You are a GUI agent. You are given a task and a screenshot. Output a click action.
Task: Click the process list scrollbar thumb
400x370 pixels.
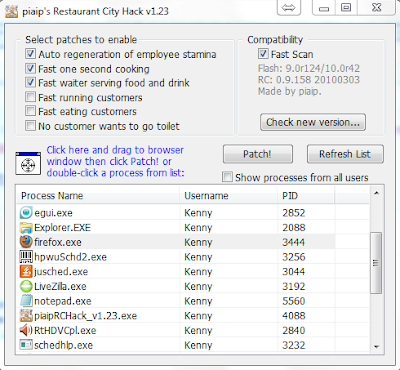point(377,263)
